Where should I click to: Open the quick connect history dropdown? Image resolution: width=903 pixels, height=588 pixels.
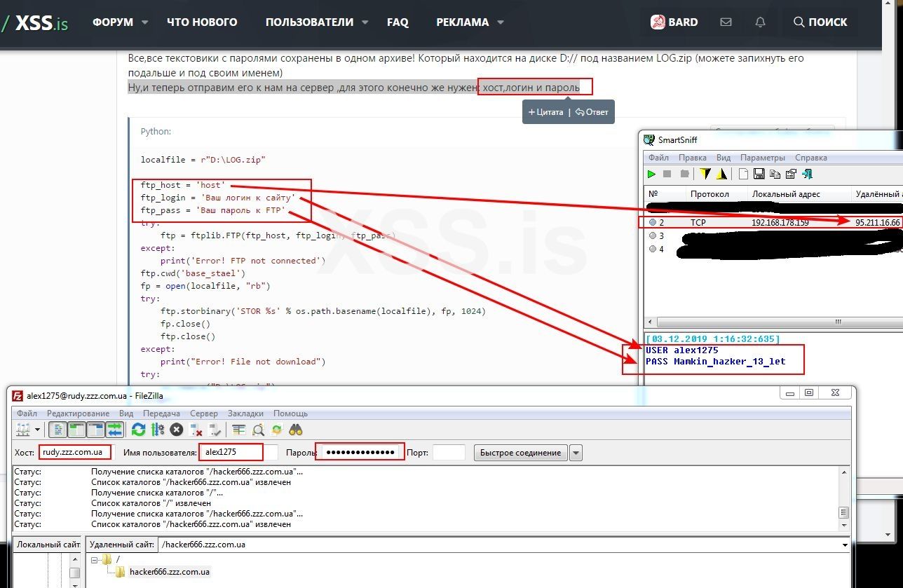click(576, 453)
